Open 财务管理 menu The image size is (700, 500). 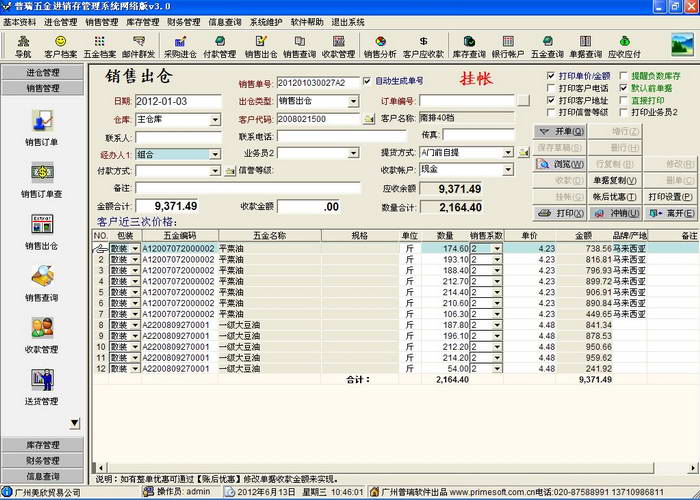[x=183, y=22]
